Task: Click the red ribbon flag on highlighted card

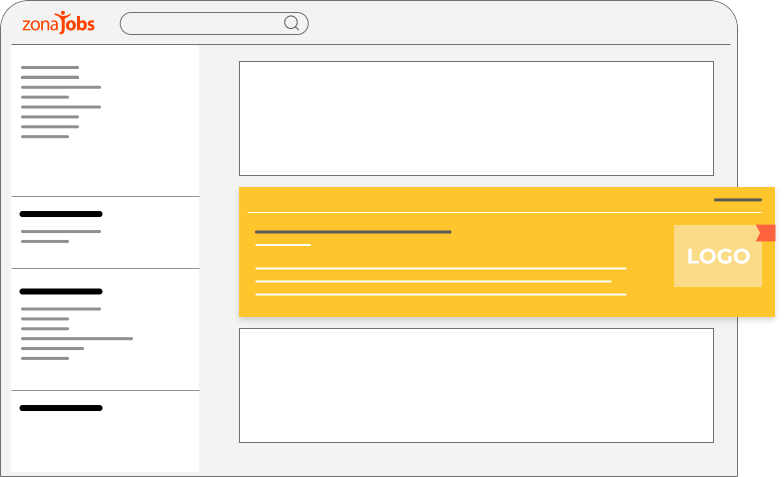Action: 766,233
